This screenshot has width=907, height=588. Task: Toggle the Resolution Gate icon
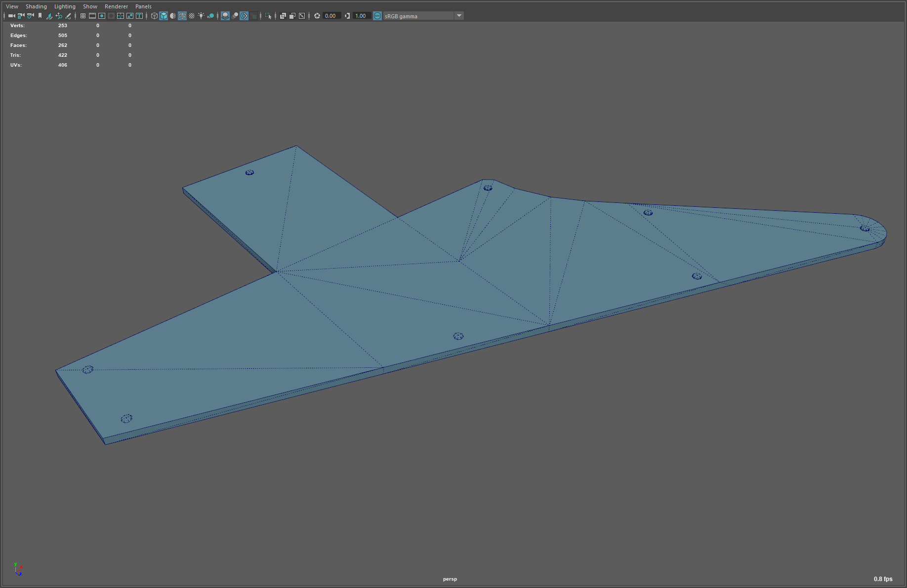(102, 16)
